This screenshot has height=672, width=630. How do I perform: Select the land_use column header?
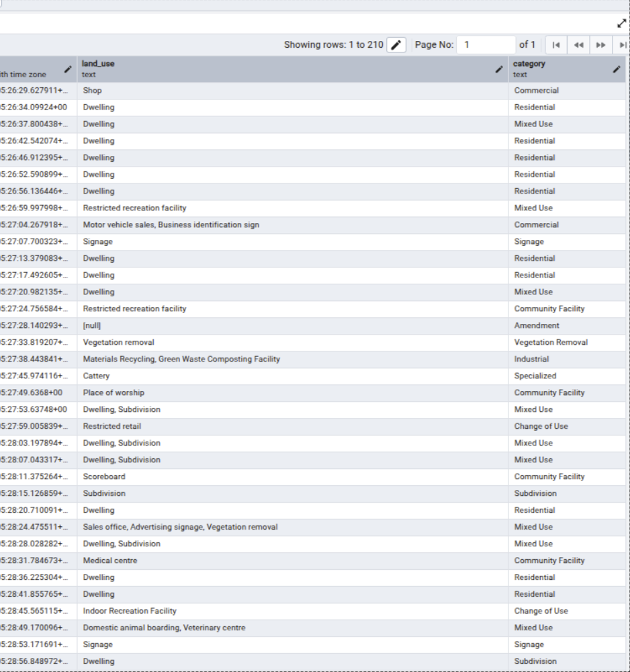tap(269, 69)
